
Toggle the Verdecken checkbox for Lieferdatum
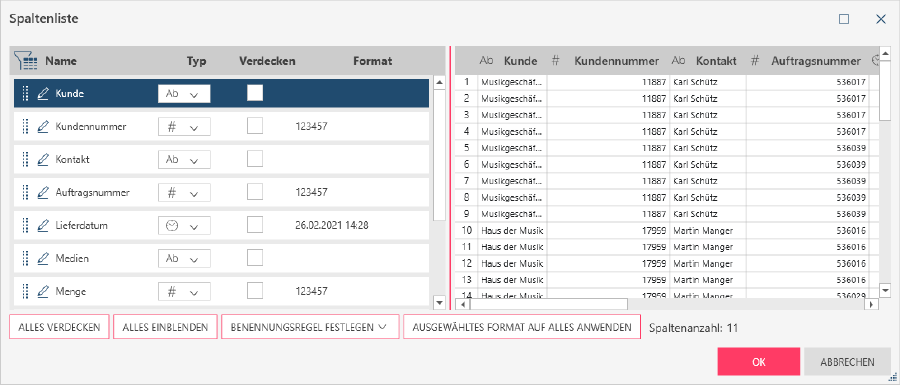tap(255, 225)
